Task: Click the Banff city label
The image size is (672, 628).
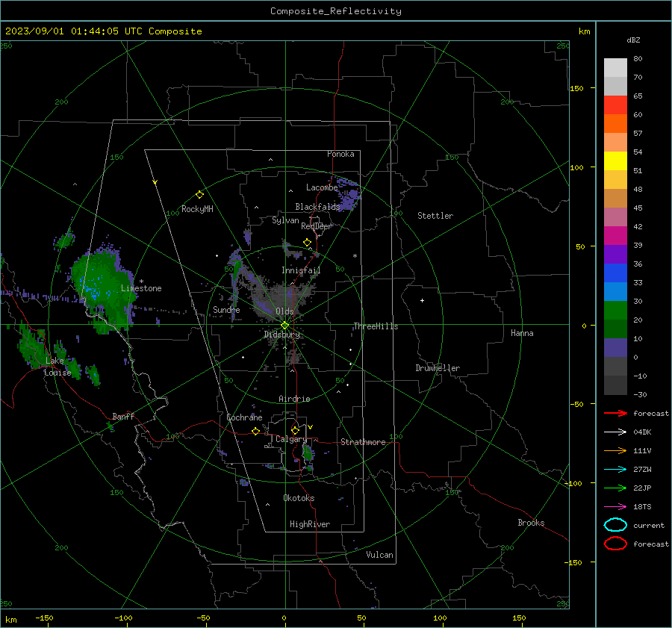Action: (x=123, y=417)
